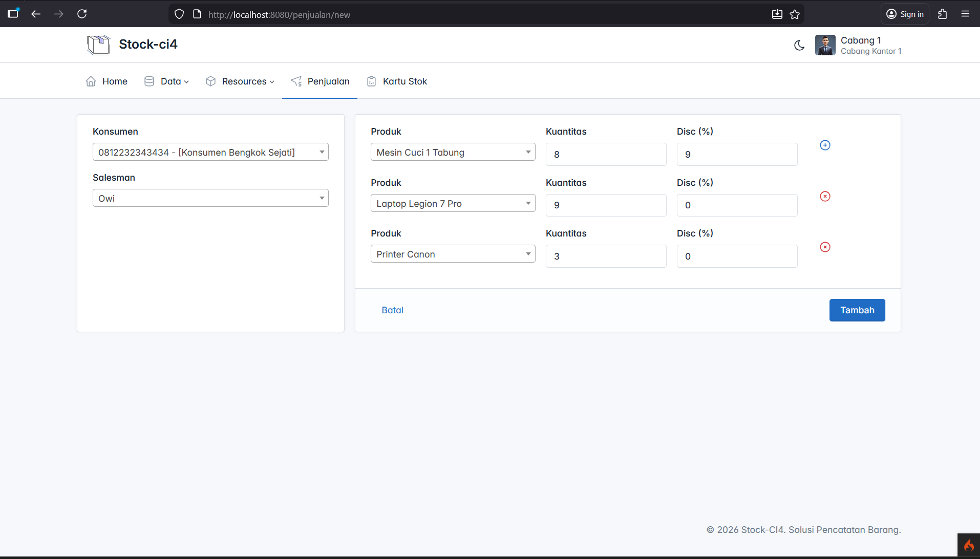The width and height of the screenshot is (980, 559).
Task: Go to Home menu item
Action: [x=106, y=81]
